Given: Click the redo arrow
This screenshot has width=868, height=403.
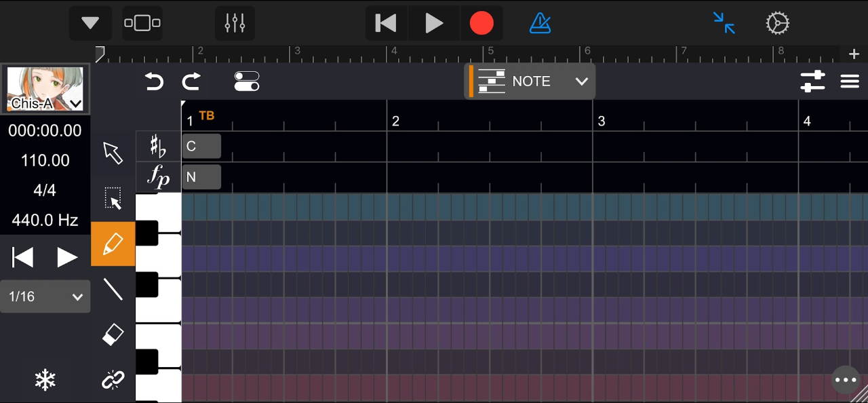Looking at the screenshot, I should coord(192,82).
